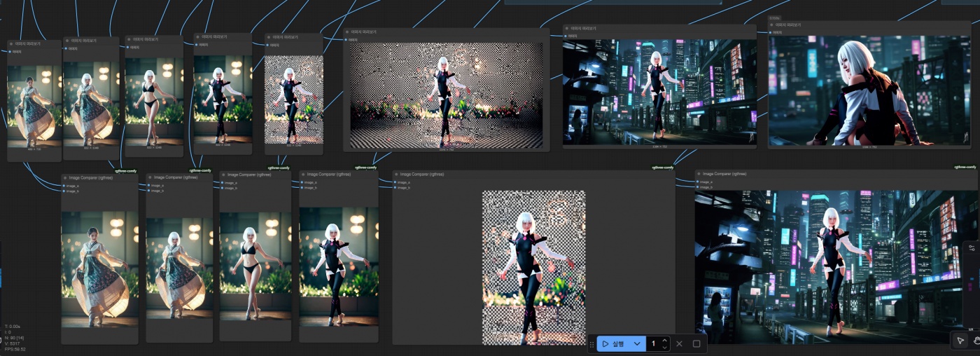This screenshot has height=356, width=980.
Task: Select the arrow pointer mode icon
Action: pos(960,341)
